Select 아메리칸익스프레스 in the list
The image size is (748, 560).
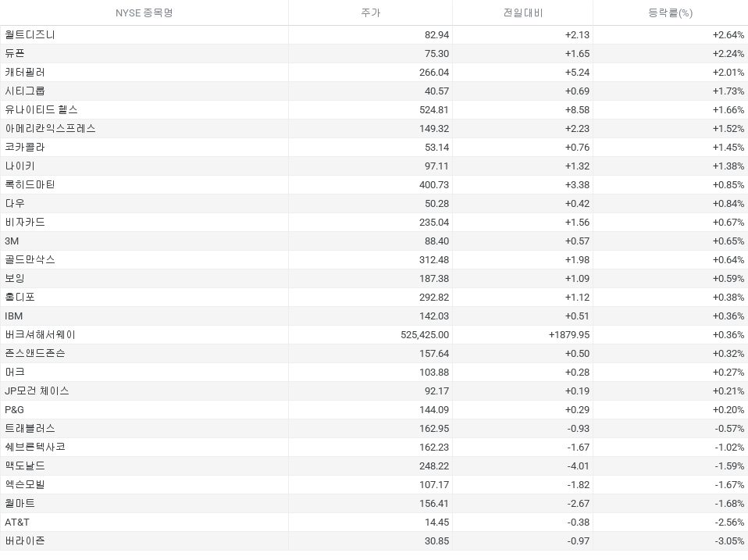click(x=50, y=129)
